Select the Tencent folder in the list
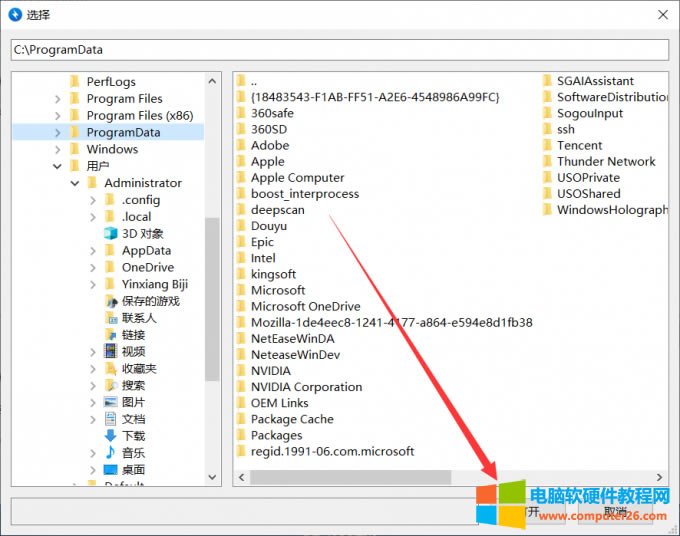680x536 pixels. [579, 145]
